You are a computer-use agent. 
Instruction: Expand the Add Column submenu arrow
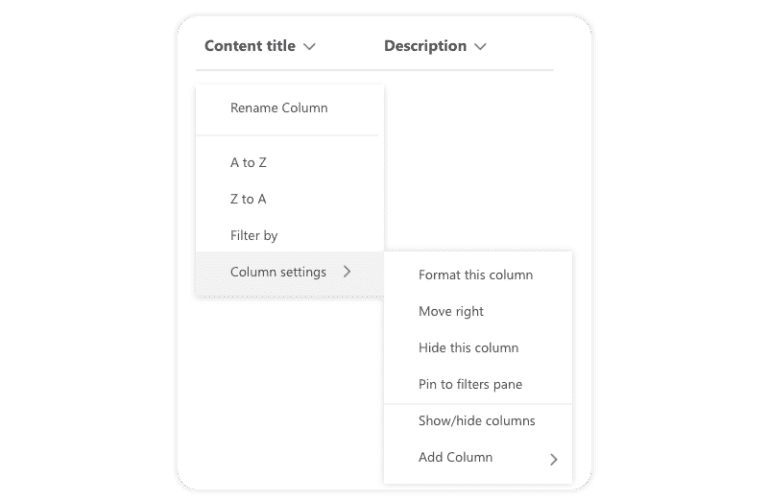coord(553,459)
